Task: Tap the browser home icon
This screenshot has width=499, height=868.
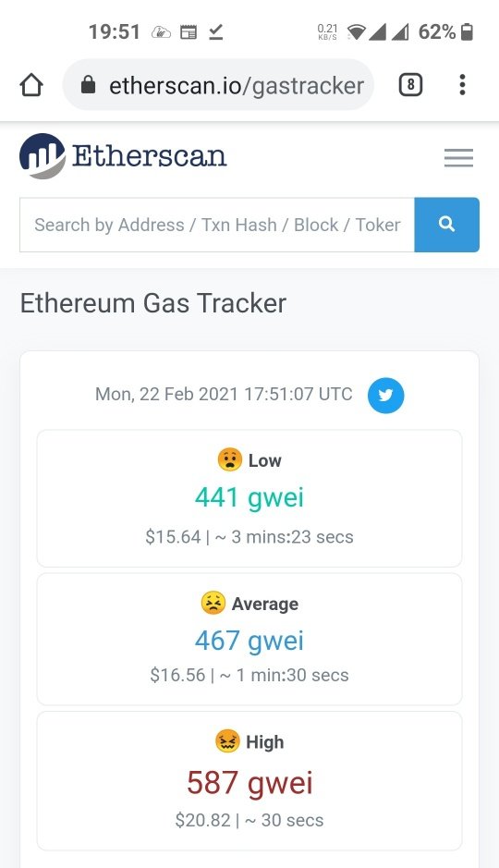Action: tap(31, 85)
